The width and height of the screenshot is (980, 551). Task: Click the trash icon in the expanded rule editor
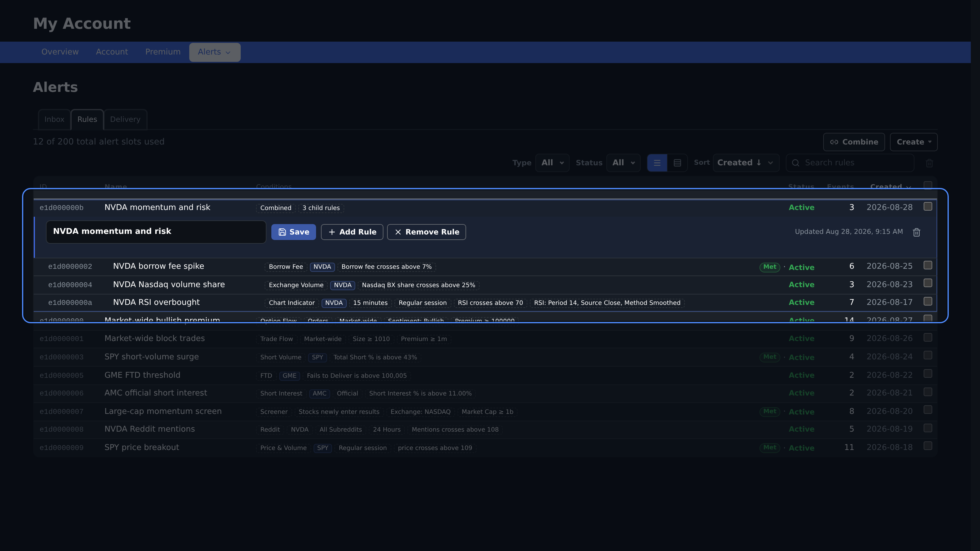tap(917, 232)
